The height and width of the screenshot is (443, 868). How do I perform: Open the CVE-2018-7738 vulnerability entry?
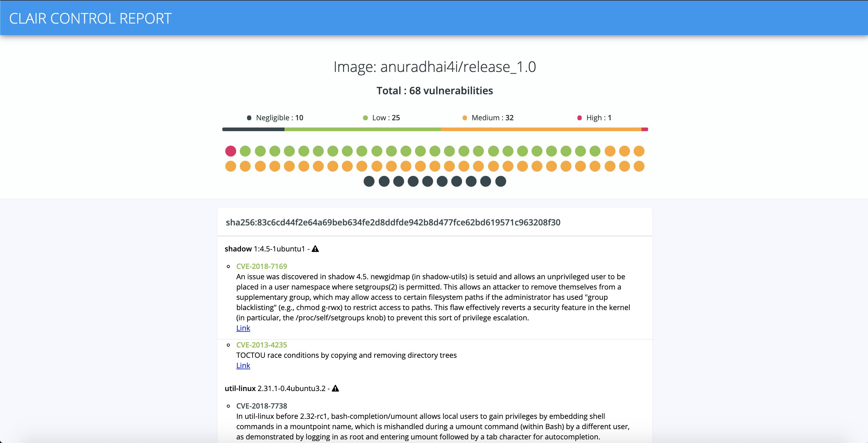point(262,406)
